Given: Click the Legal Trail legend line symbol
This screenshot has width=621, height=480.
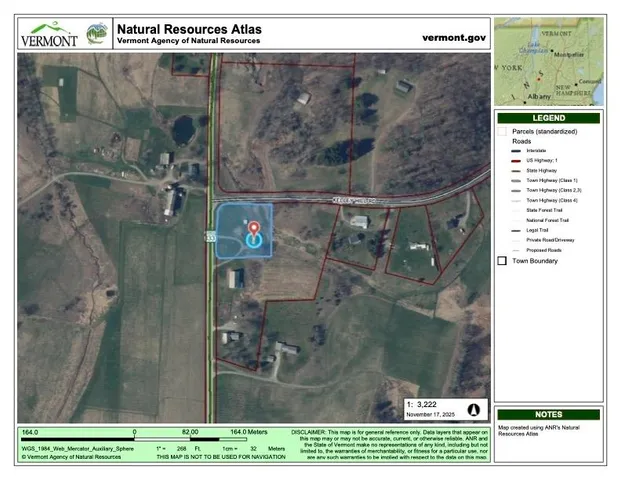Looking at the screenshot, I should click(516, 230).
